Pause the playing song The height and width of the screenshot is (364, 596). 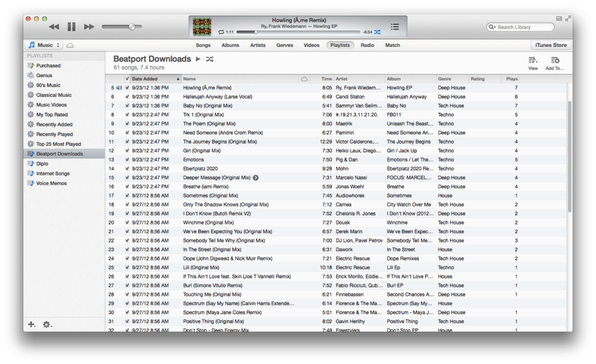(x=72, y=27)
